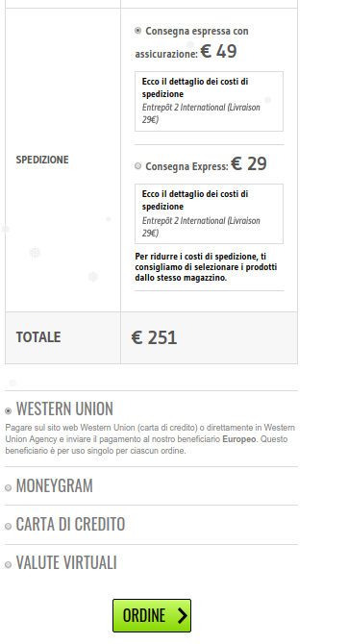Click the Consegna Express label text
The width and height of the screenshot is (348, 644).
186,166
